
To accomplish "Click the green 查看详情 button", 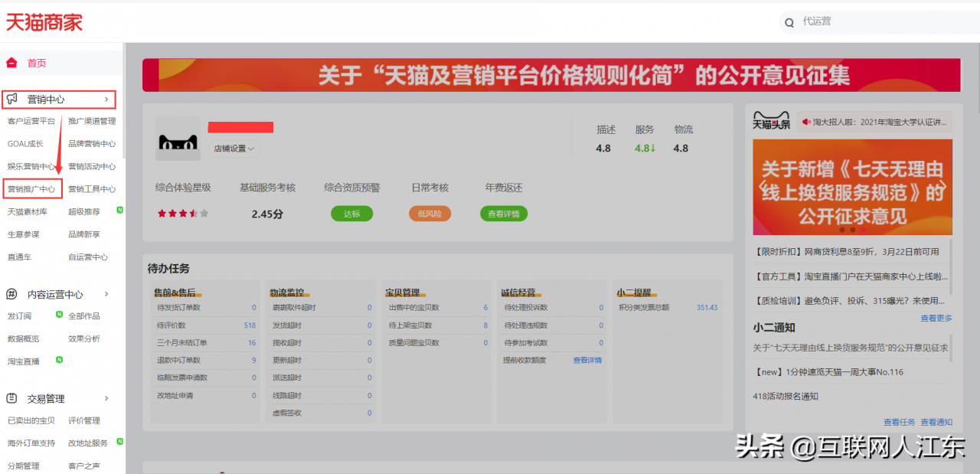I will point(504,214).
